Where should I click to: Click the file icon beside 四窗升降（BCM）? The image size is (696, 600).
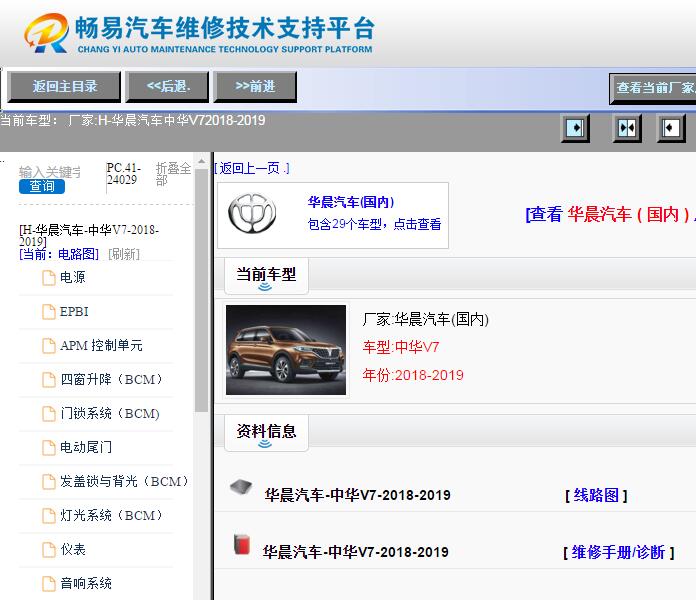tap(48, 380)
